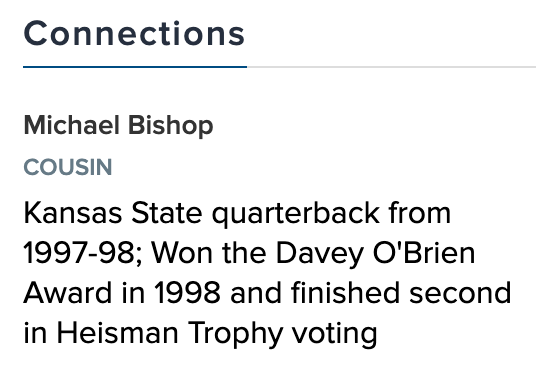Click the word 'Award' in the description

tap(68, 293)
